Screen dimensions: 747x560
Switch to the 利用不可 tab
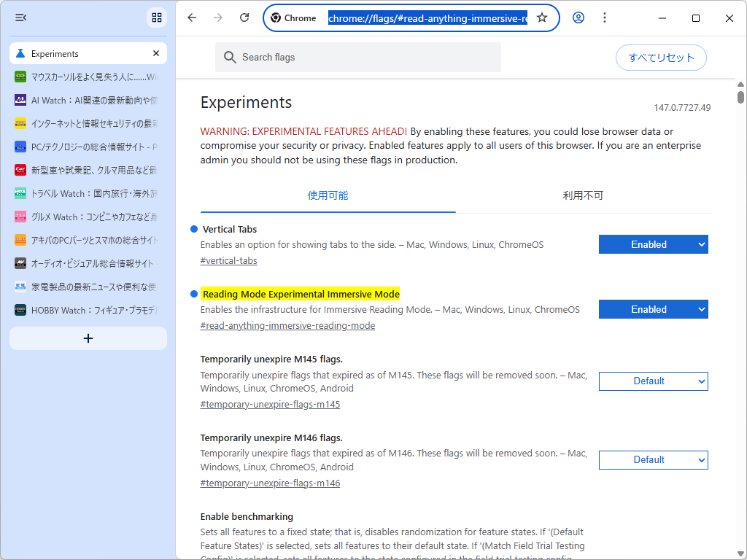583,195
